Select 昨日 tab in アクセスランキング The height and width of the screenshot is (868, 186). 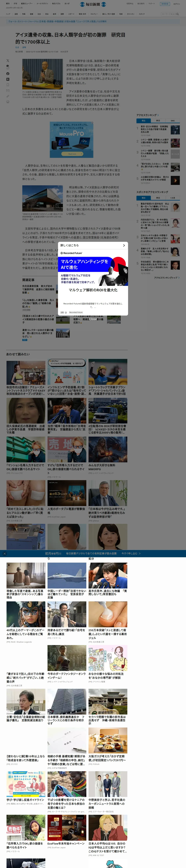click(x=158, y=121)
